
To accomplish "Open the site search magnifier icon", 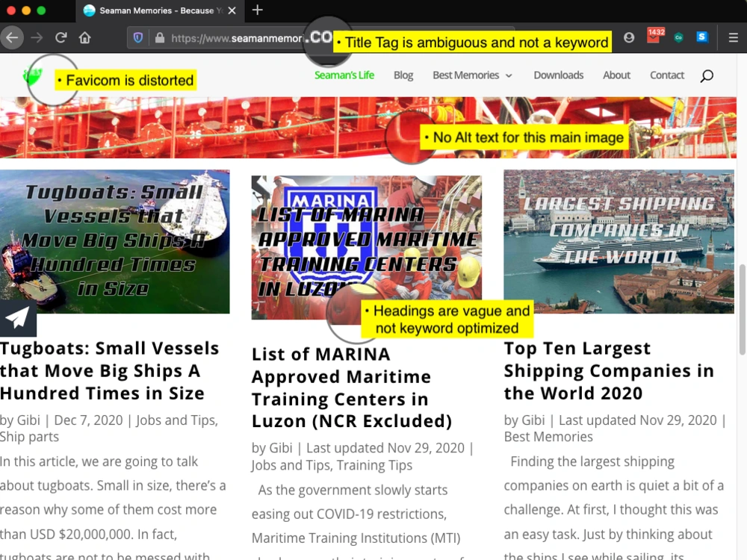I will 707,75.
